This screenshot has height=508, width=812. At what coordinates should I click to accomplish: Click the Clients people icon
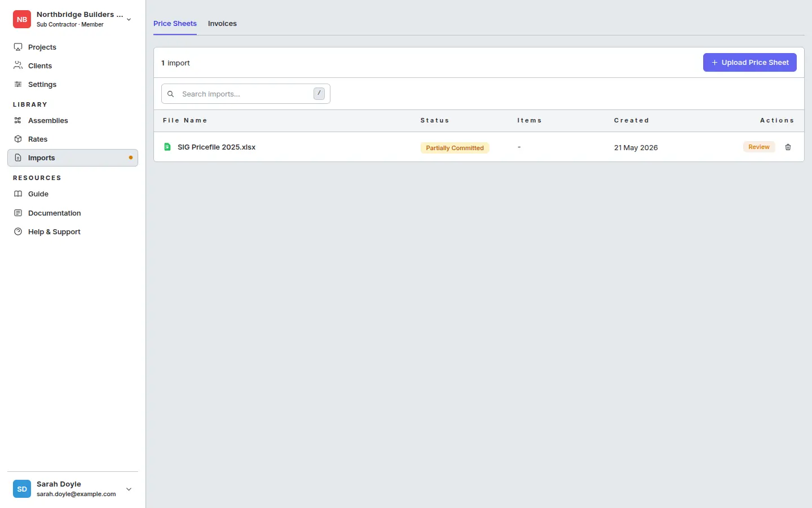(x=18, y=65)
